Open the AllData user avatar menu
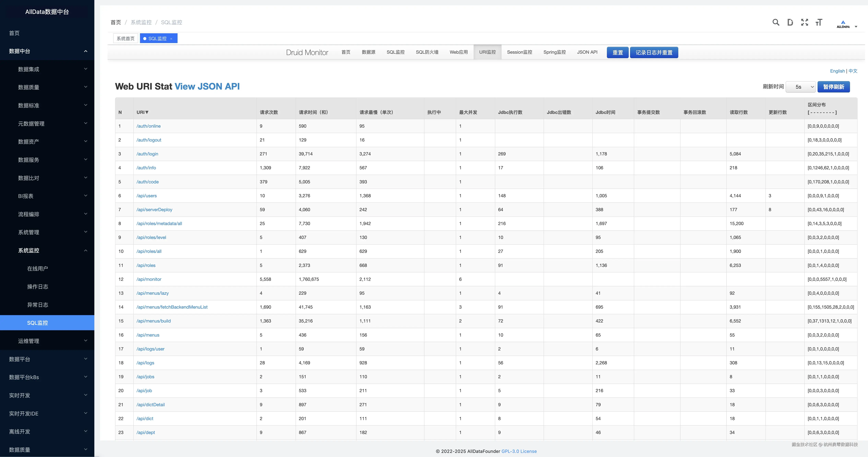The height and width of the screenshot is (457, 868). click(x=846, y=24)
